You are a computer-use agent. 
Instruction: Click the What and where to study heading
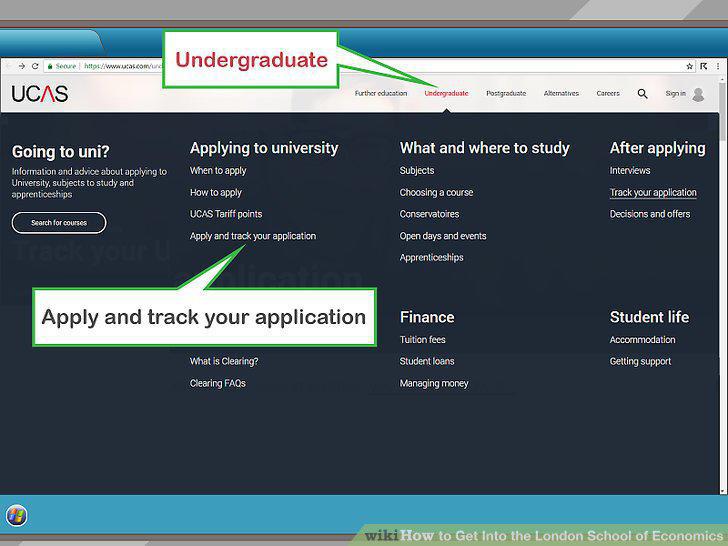click(484, 148)
